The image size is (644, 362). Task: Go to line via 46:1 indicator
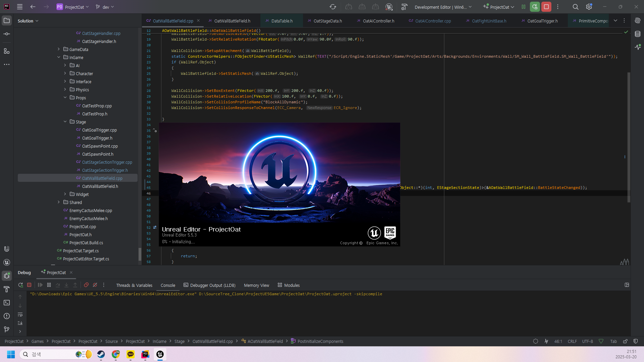point(558,341)
